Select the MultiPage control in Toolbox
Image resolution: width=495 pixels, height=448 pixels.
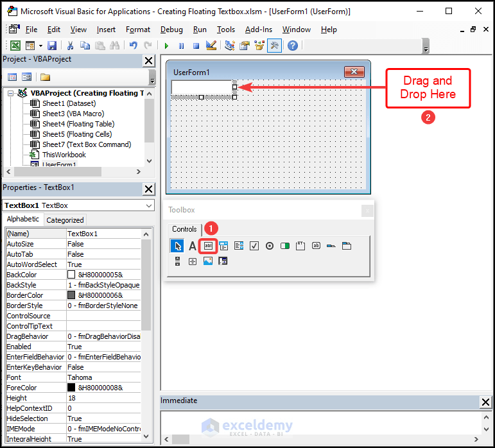pyautogui.click(x=347, y=246)
